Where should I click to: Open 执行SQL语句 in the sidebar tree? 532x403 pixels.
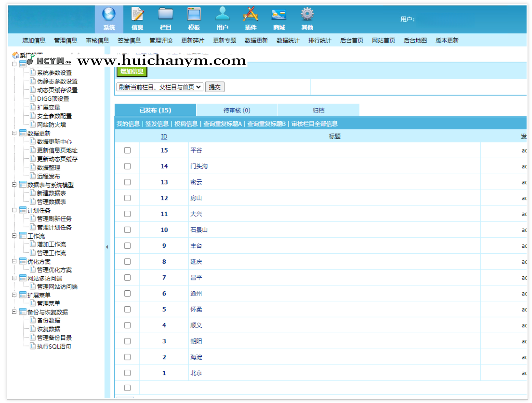pos(54,346)
